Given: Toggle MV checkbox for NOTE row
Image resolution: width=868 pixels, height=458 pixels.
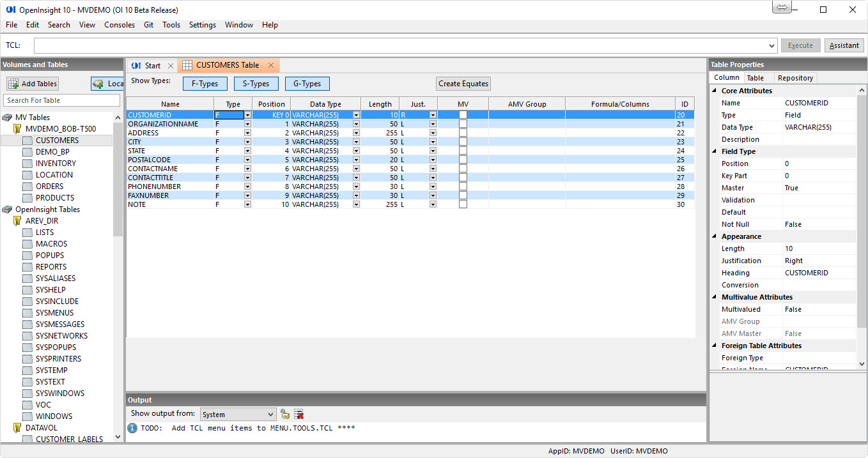Looking at the screenshot, I should (x=463, y=204).
